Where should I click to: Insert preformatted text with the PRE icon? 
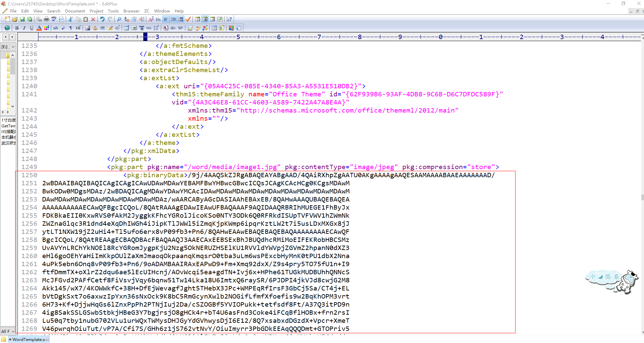point(149,28)
